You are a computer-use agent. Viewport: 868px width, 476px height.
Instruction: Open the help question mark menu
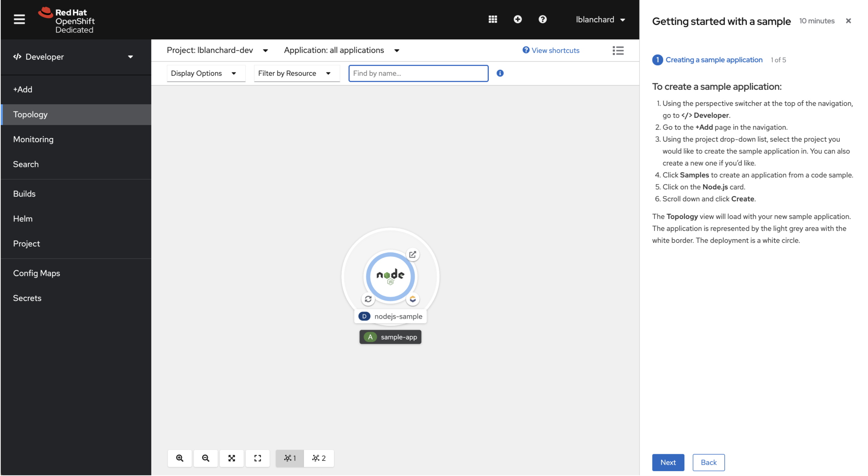coord(542,19)
